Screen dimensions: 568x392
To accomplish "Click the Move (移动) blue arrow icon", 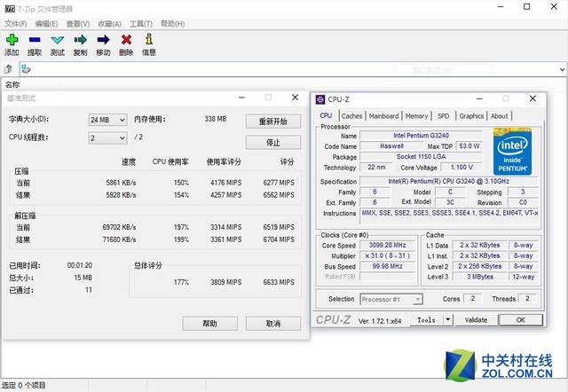I will pos(103,39).
